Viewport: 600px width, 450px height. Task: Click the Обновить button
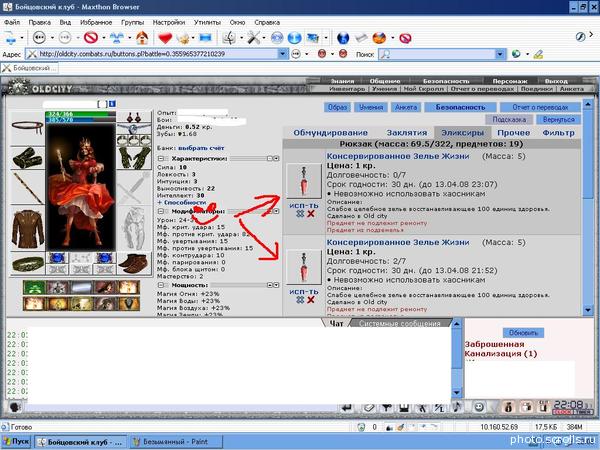523,333
